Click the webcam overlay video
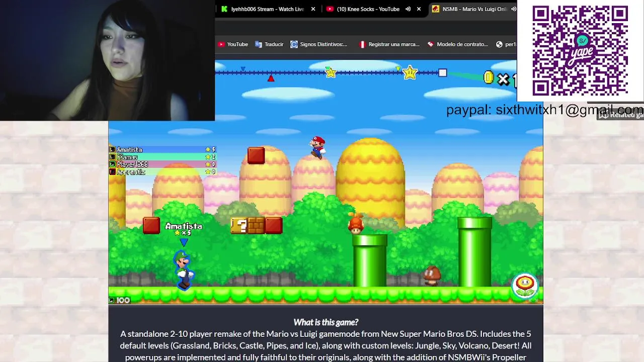Image resolution: width=644 pixels, height=362 pixels. click(x=107, y=60)
